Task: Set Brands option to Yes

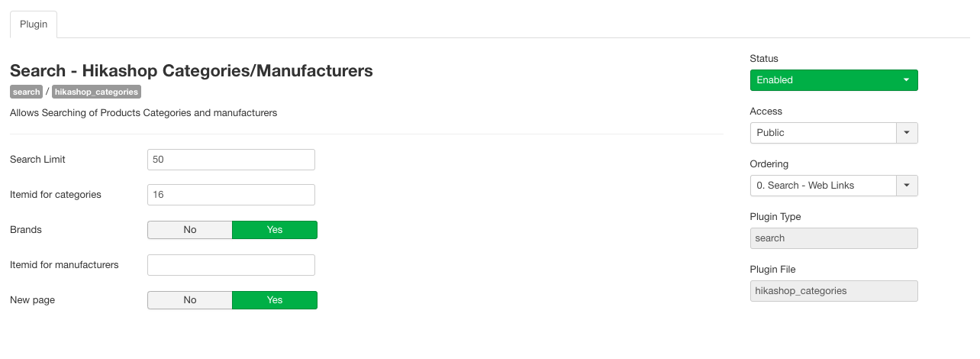Action: click(275, 230)
